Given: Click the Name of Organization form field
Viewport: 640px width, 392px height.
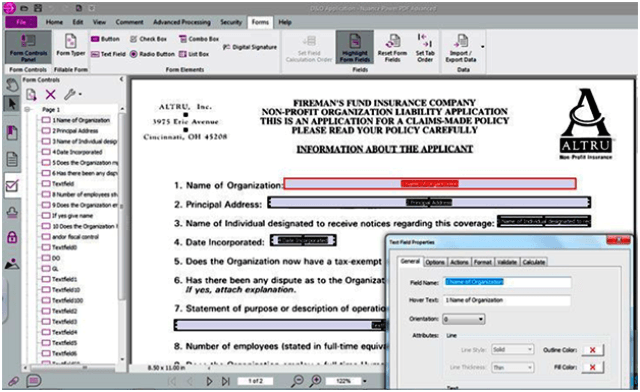Looking at the screenshot, I should 430,184.
